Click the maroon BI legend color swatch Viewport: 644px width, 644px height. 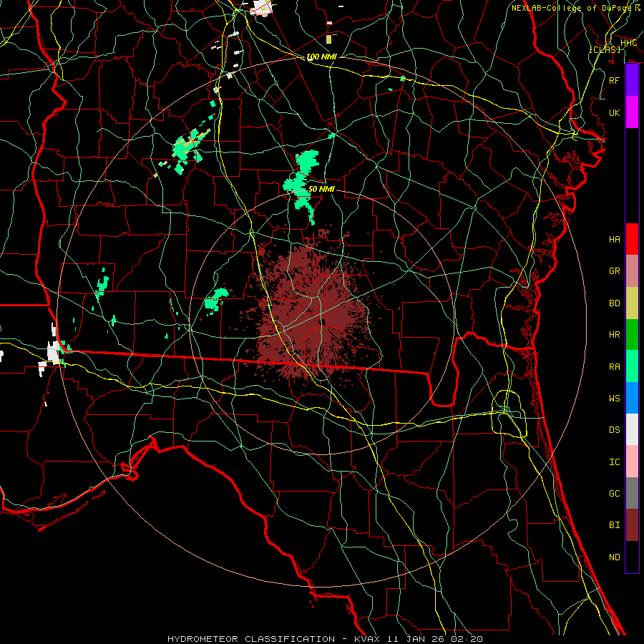point(632,525)
